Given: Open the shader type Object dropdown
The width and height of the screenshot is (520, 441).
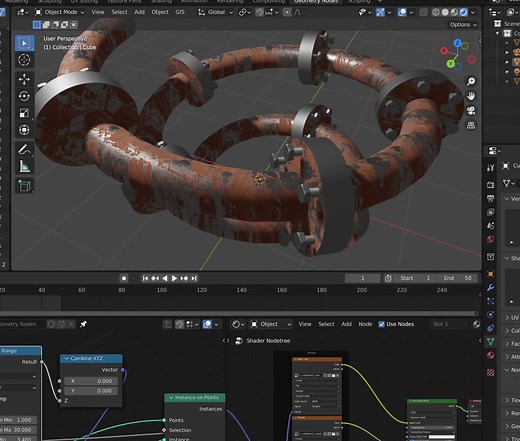Looking at the screenshot, I should 271,324.
